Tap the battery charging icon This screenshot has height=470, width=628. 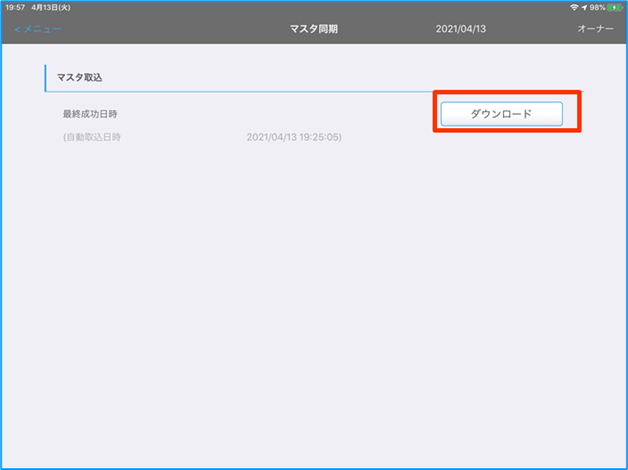(614, 7)
